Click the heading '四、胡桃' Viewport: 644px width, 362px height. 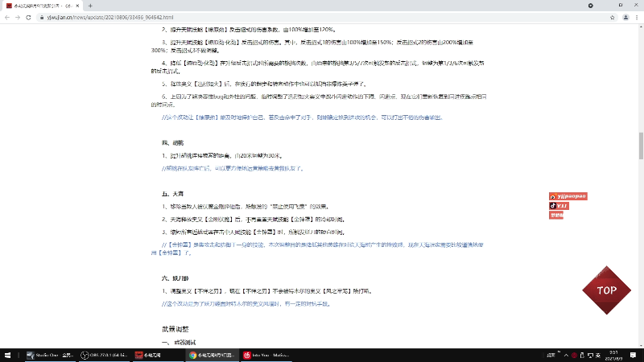tap(172, 143)
